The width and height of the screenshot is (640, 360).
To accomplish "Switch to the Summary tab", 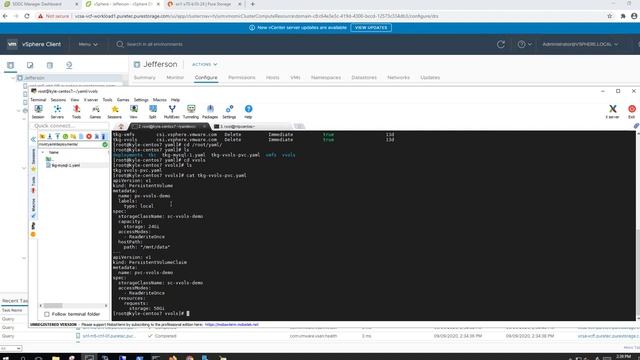I will point(144,78).
